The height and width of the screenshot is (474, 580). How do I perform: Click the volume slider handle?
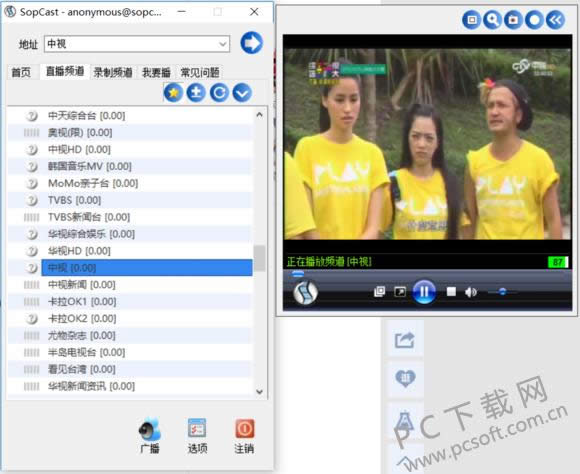click(502, 292)
